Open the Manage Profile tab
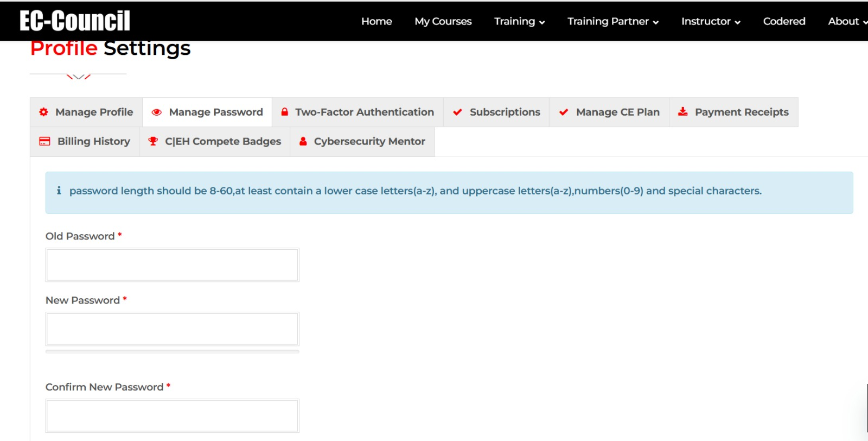This screenshot has height=441, width=868. point(86,112)
